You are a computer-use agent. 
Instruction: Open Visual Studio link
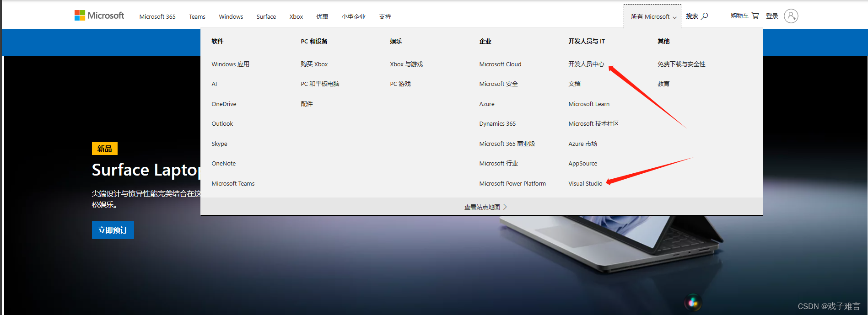[x=585, y=183]
